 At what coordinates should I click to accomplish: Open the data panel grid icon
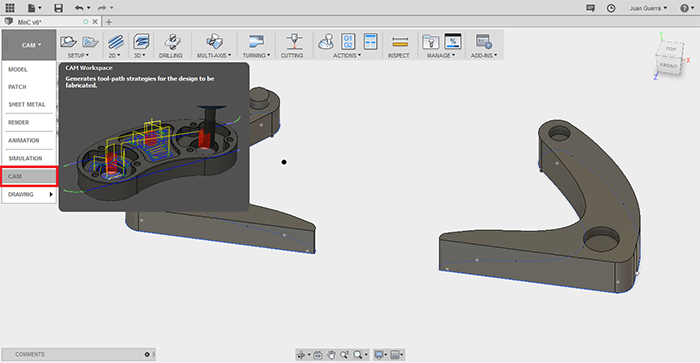[10, 8]
